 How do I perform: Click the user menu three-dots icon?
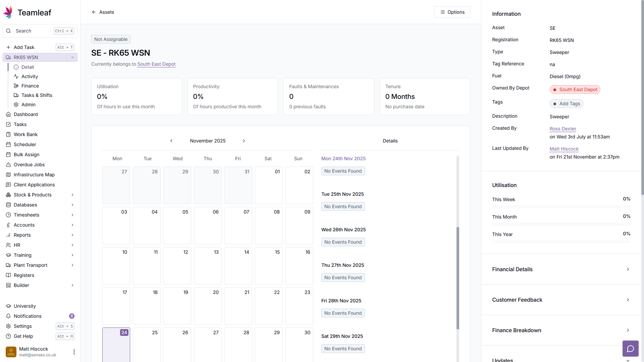tap(74, 352)
